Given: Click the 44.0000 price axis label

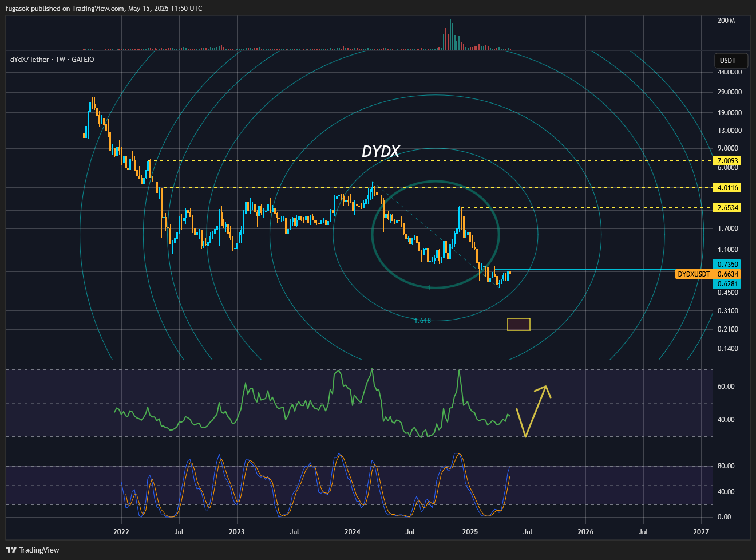Looking at the screenshot, I should tap(730, 72).
